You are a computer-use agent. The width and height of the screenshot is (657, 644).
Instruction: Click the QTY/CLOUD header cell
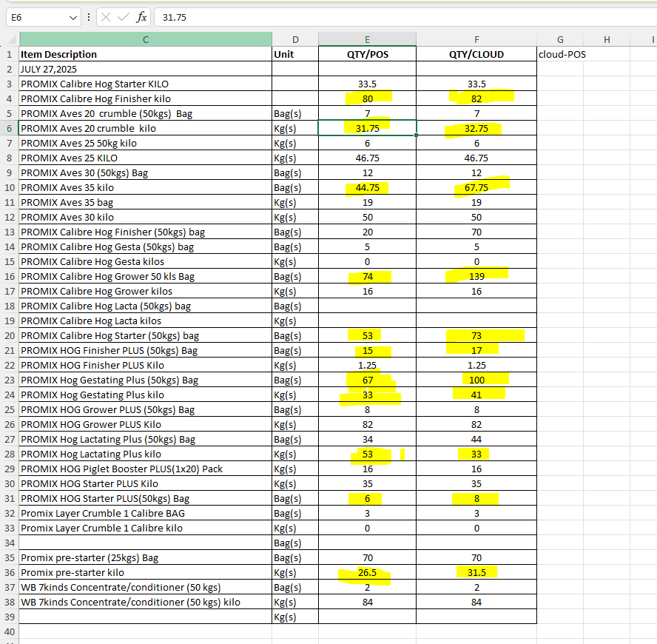coord(476,54)
